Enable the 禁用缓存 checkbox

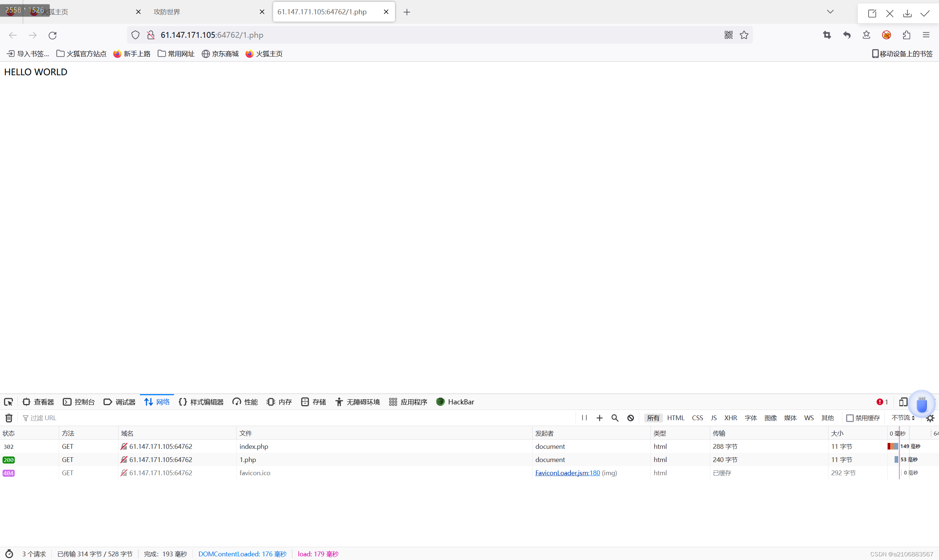(x=850, y=418)
